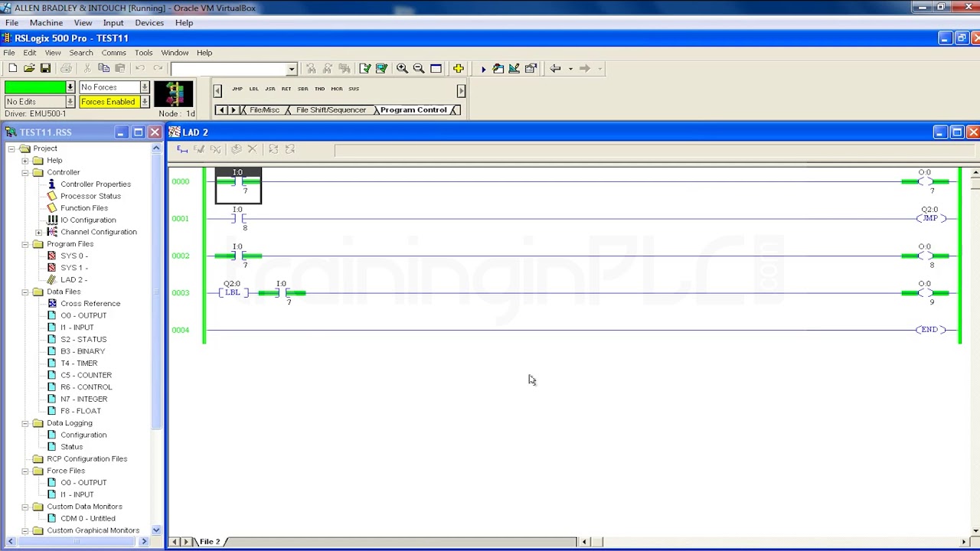Open the T4 - TIMER data file

79,363
